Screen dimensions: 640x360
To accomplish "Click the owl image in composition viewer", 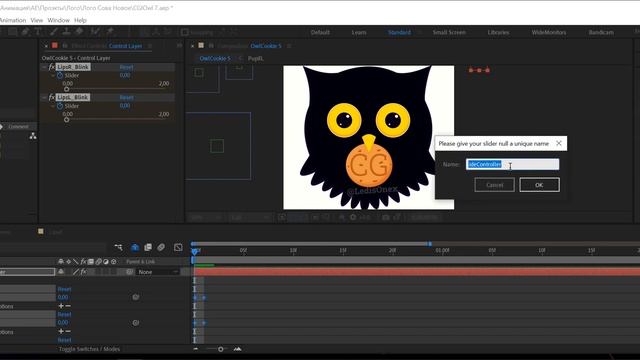I will click(x=369, y=138).
